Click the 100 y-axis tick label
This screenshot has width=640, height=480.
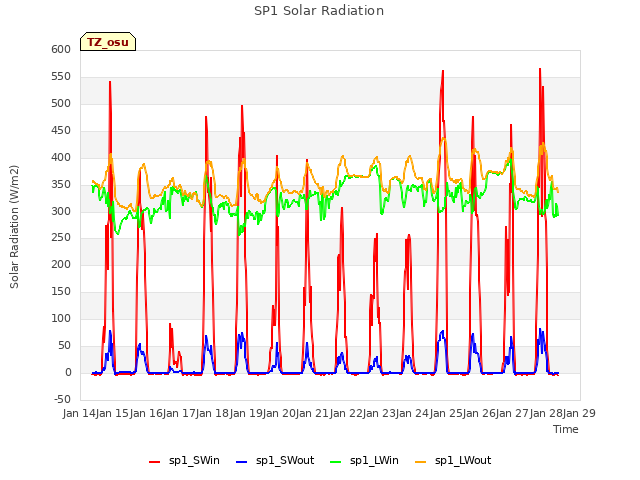61,318
